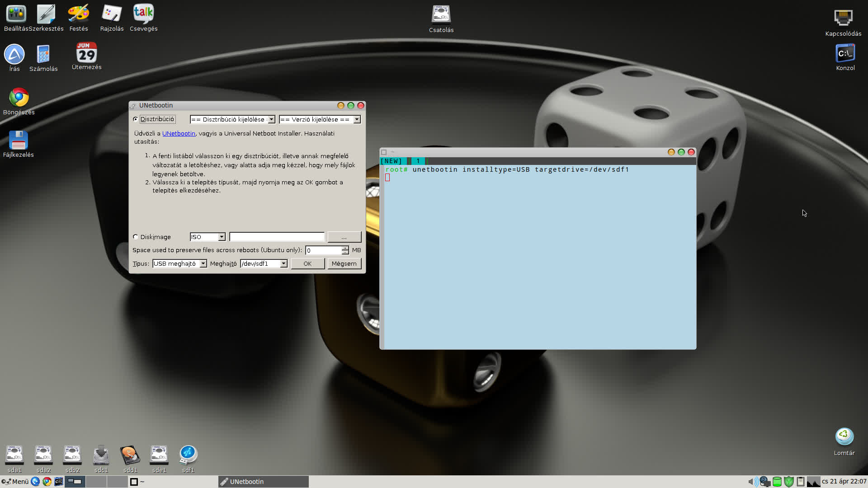Open the Menü start menu
The image size is (868, 488).
15,482
